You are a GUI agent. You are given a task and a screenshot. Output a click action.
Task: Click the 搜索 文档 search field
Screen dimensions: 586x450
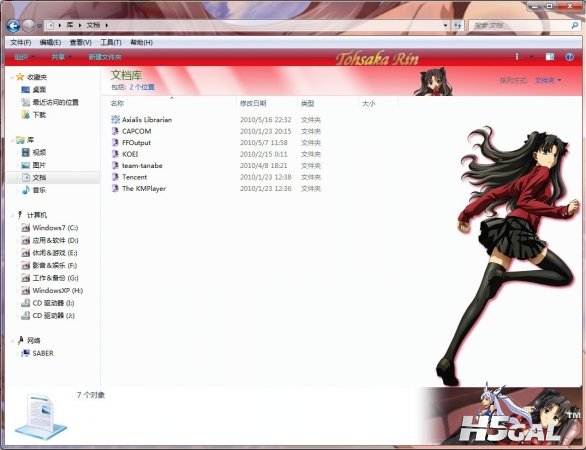519,25
